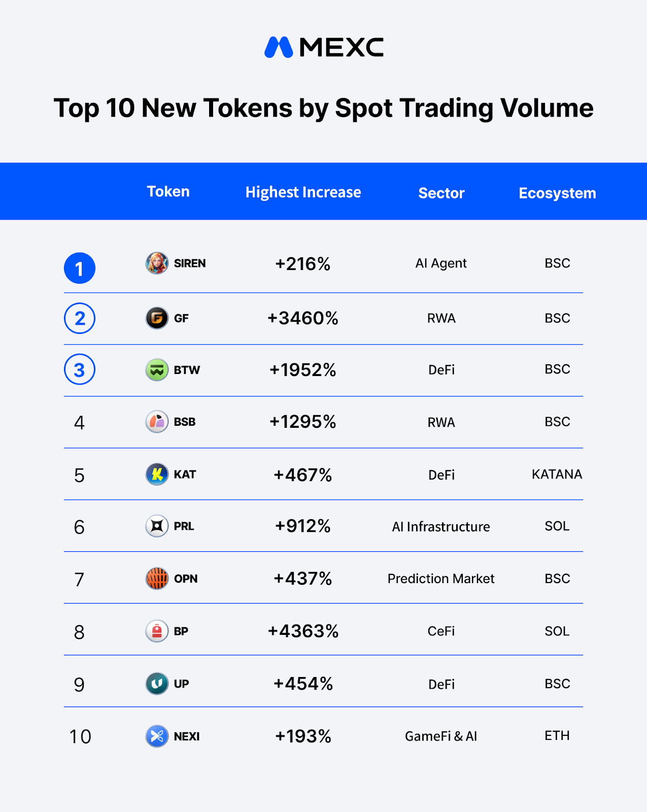Click the UP token icon

pos(157,684)
